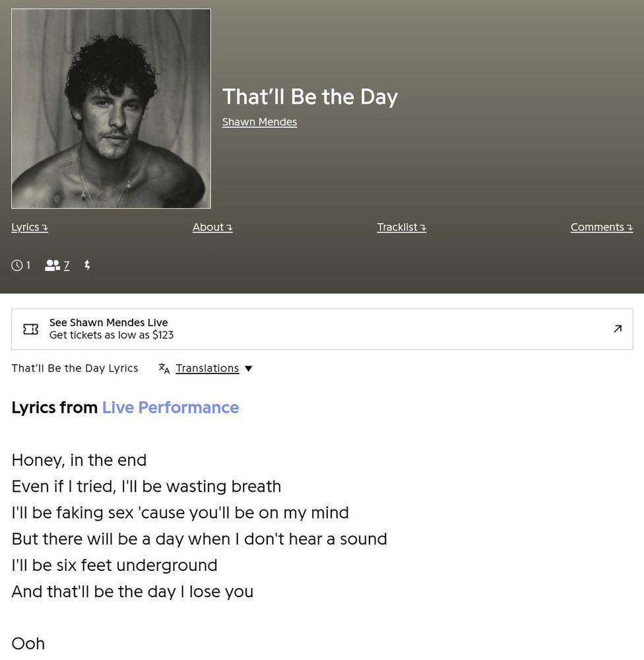Viewport: 644px width, 660px height.
Task: Click the lightning bolt icon
Action: coord(87,265)
